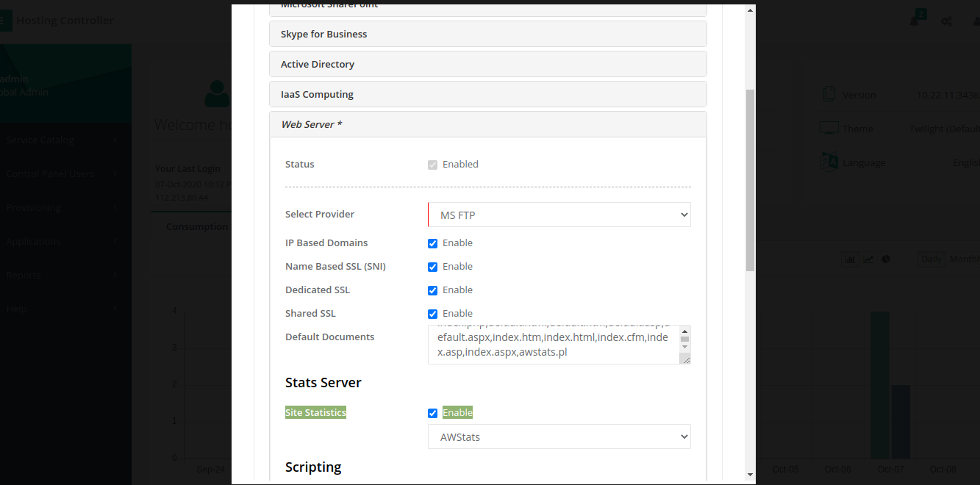980x485 pixels.
Task: Open the notifications bell icon
Action: point(915,21)
